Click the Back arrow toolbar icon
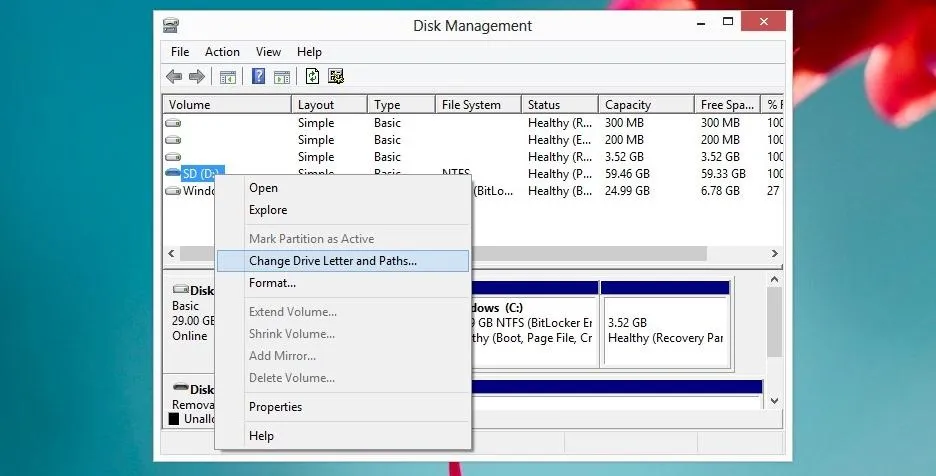The height and width of the screenshot is (476, 936). pyautogui.click(x=174, y=76)
